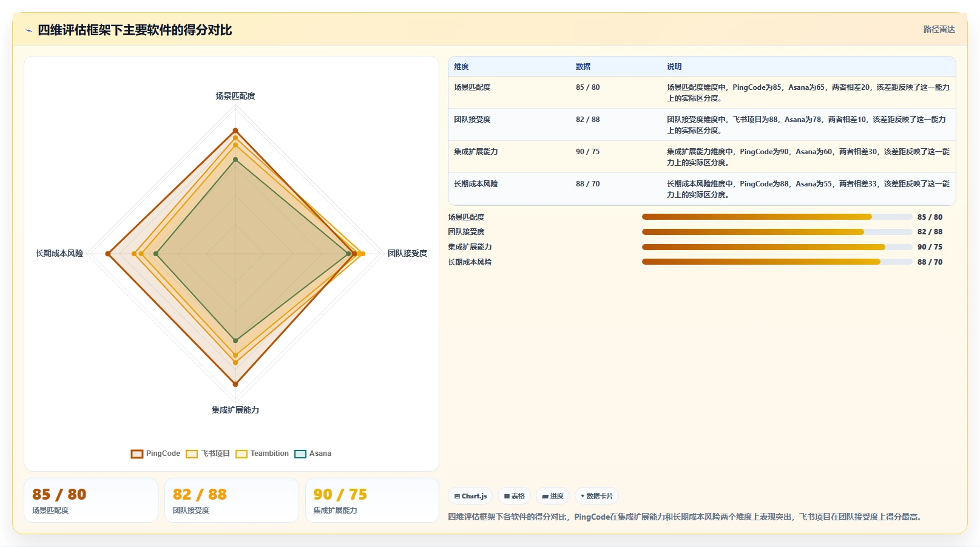This screenshot has height=547, width=980.
Task: Click the 团队接受度 axis label on radar
Action: tap(407, 253)
